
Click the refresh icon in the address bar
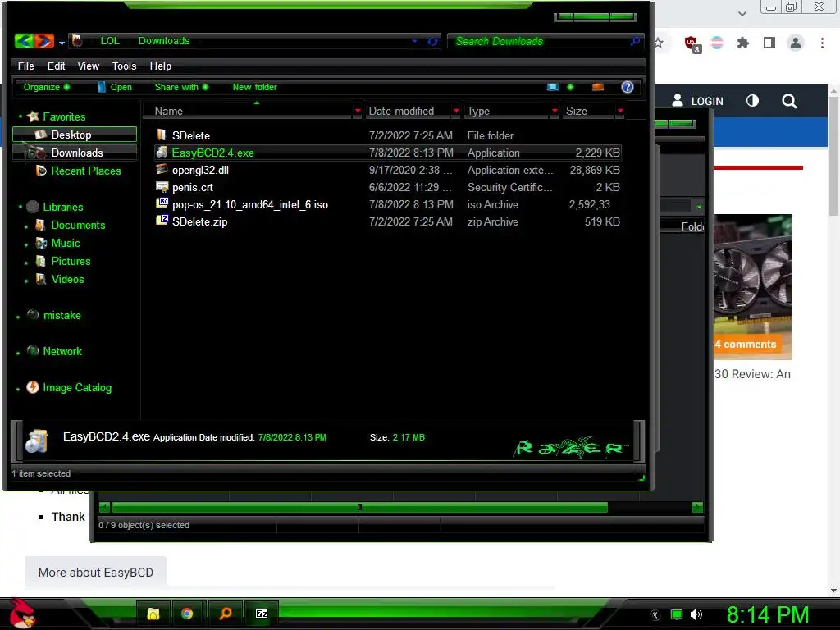click(x=432, y=41)
